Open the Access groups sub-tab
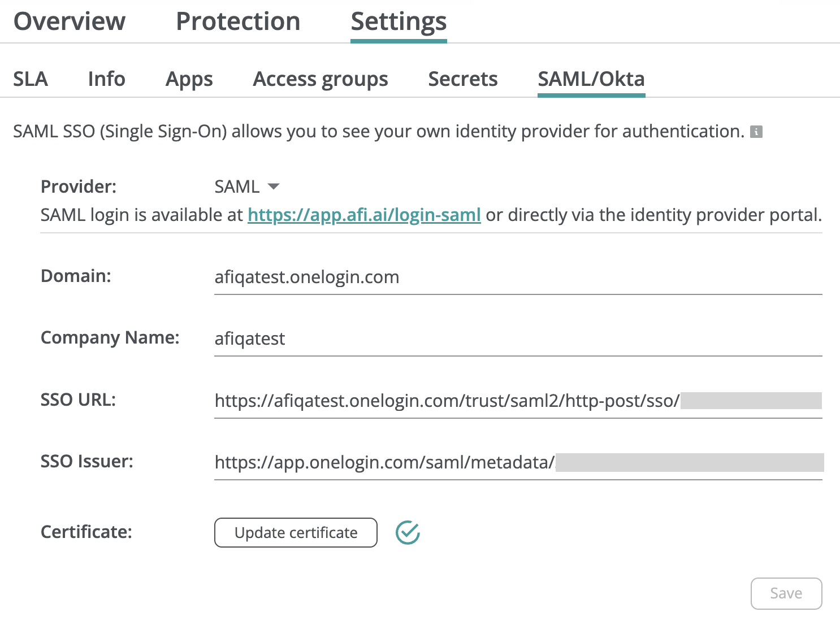 coord(320,79)
